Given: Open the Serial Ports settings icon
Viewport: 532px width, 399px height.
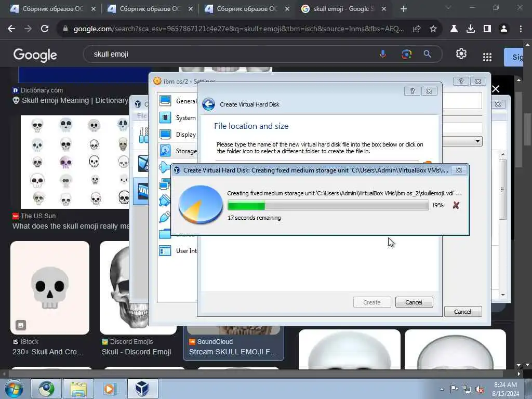Looking at the screenshot, I should (x=165, y=201).
